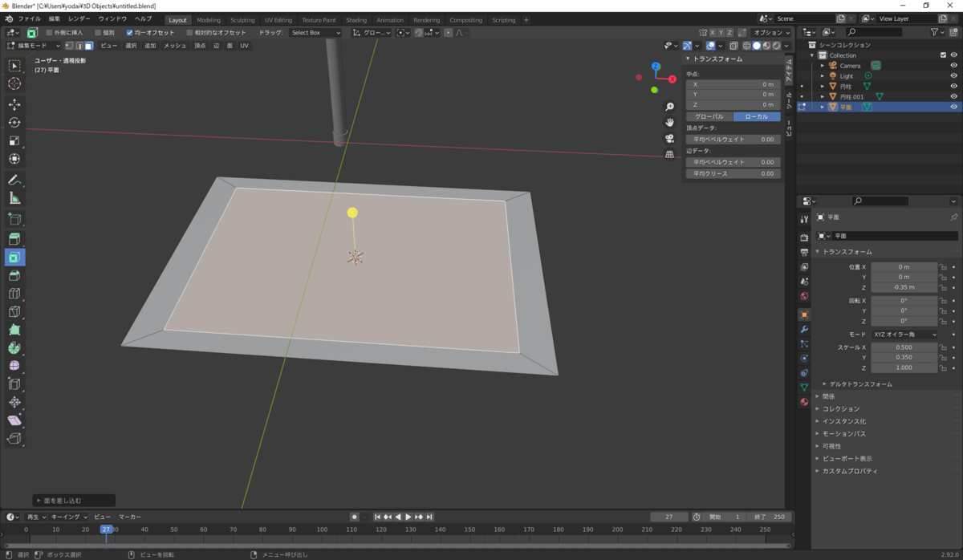Open the ファイル menu
Viewport: 963px width, 560px height.
click(29, 18)
